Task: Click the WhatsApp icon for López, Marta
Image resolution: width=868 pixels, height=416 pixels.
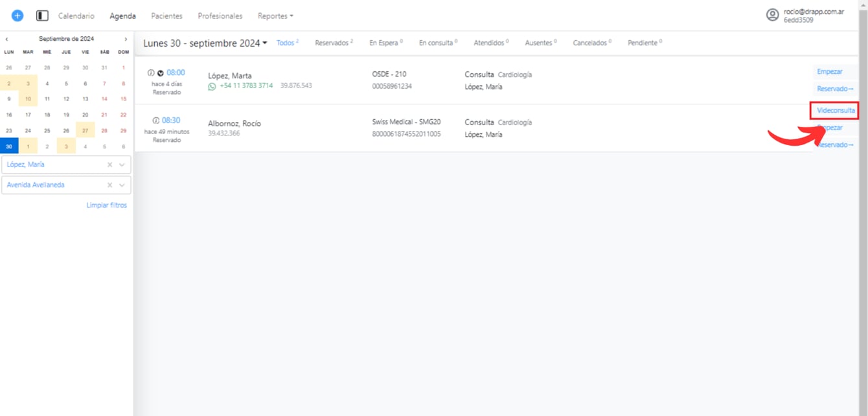Action: pos(212,86)
